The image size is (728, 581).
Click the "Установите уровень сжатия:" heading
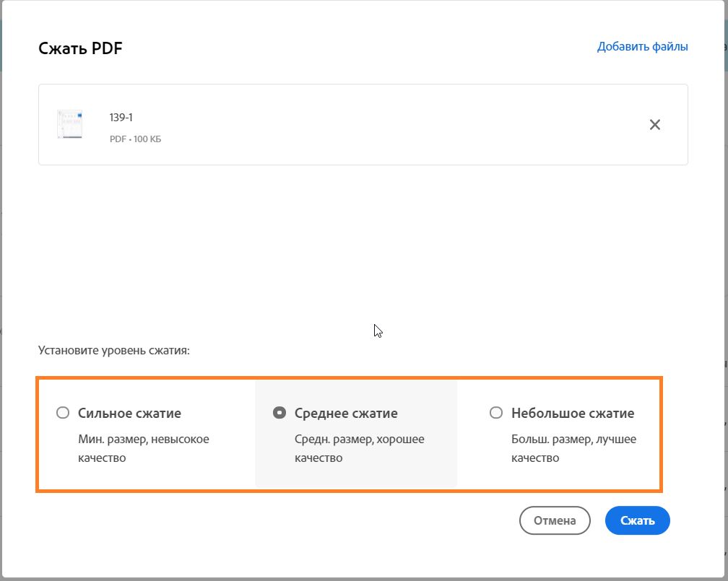pyautogui.click(x=113, y=351)
